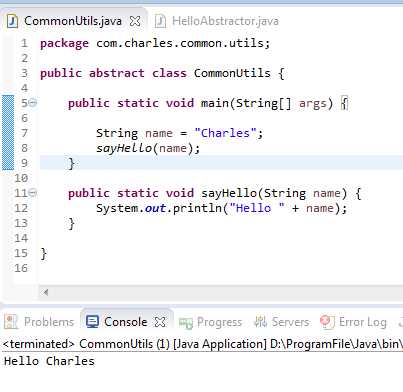Click the closing class brace on line 15
This screenshot has width=403, height=392.
coord(44,253)
